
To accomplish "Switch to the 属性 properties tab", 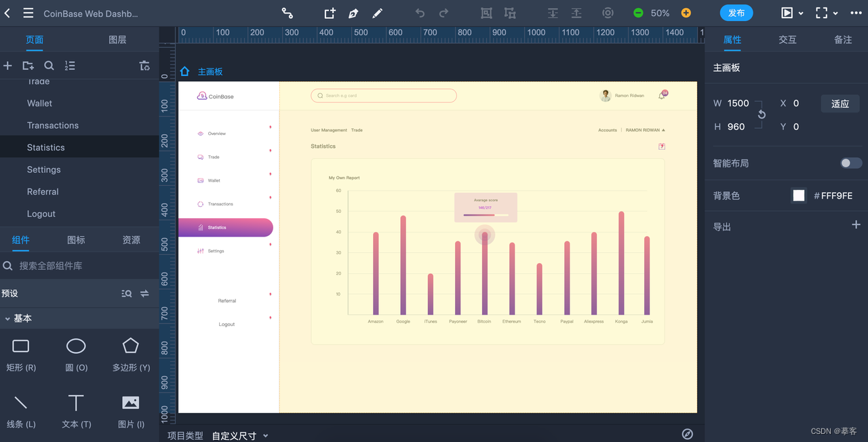I will point(732,39).
